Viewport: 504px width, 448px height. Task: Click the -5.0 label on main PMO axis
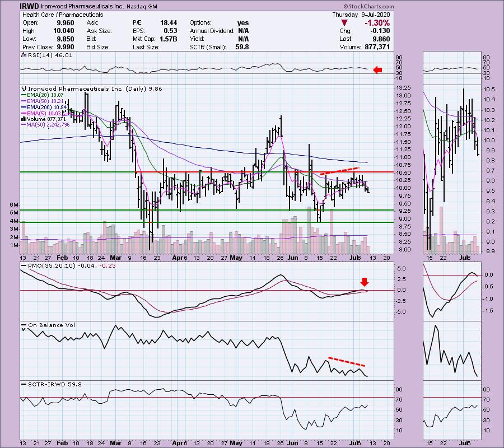[400, 312]
